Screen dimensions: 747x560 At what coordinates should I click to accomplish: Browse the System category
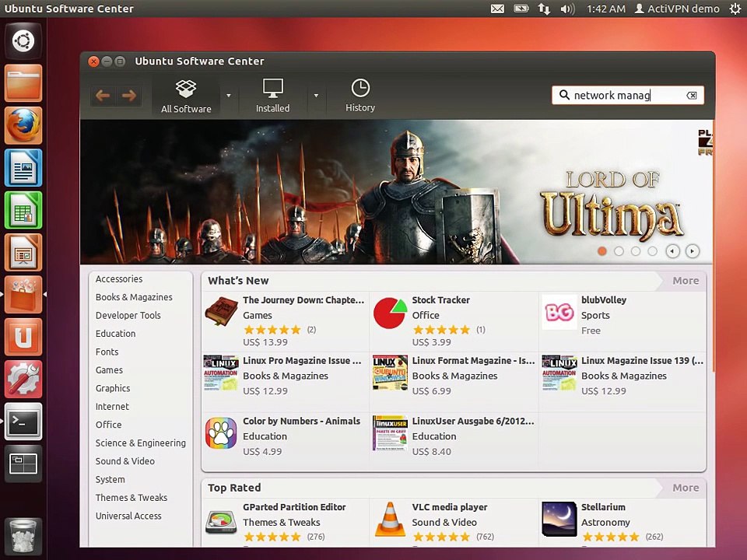pos(110,480)
